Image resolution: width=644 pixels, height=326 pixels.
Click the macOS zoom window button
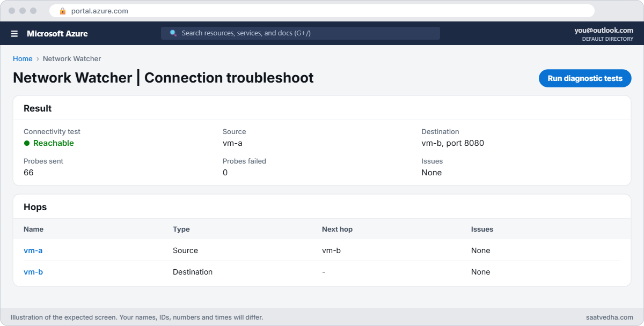tap(33, 11)
